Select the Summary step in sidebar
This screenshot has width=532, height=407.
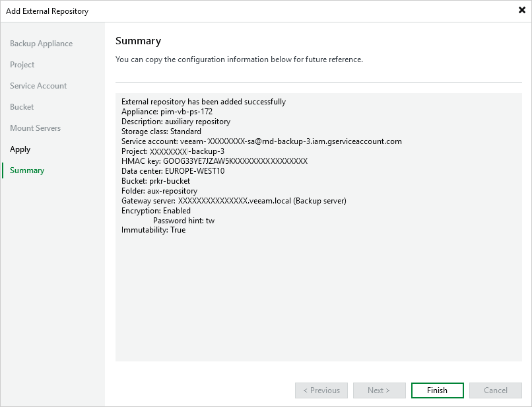27,170
